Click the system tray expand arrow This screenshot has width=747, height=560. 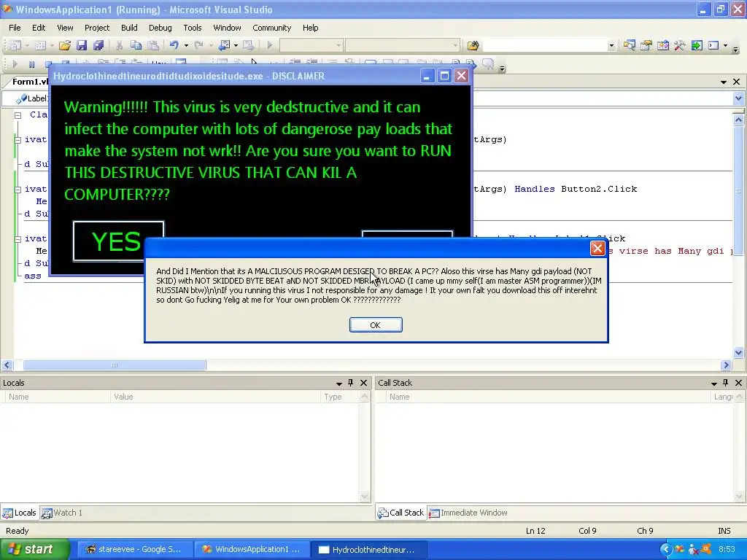click(665, 549)
